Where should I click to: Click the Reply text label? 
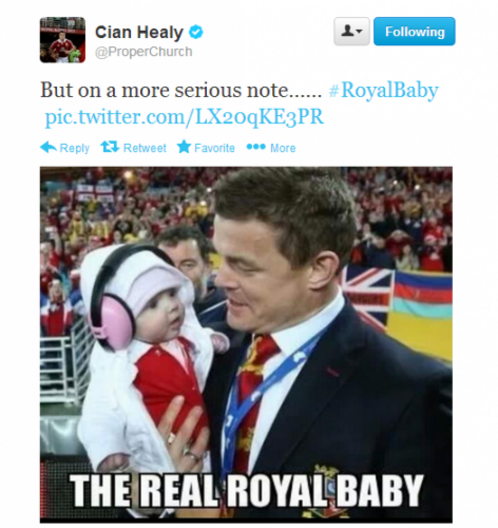point(74,148)
